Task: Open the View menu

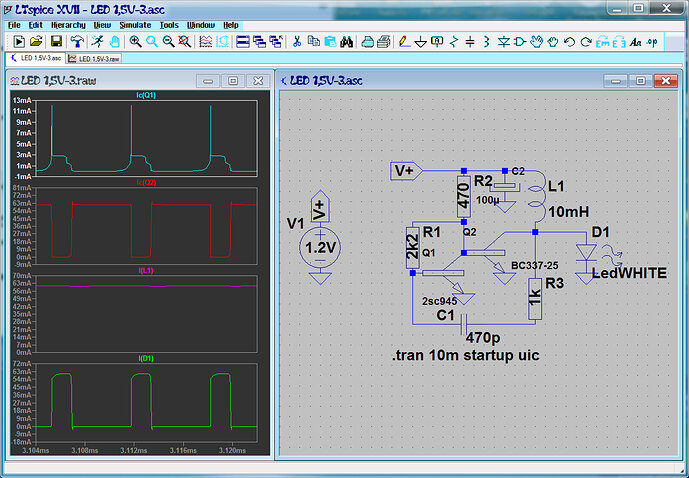Action: (102, 25)
